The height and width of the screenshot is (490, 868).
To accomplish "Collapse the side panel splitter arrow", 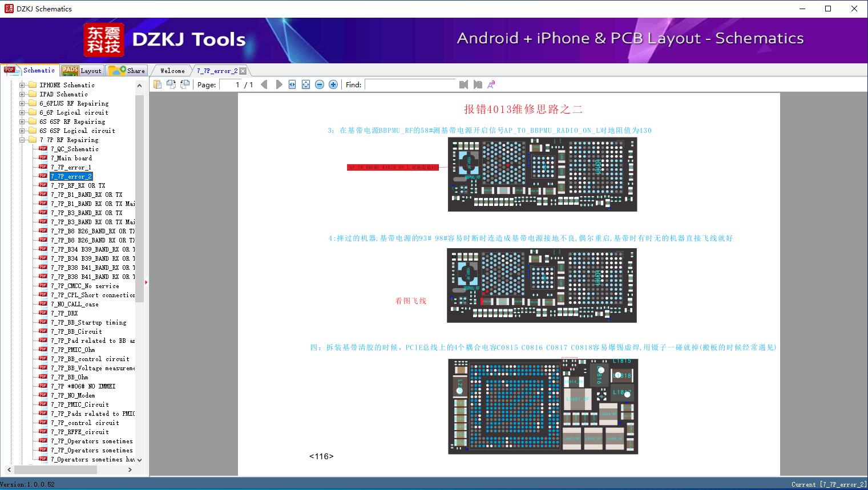I will (146, 282).
